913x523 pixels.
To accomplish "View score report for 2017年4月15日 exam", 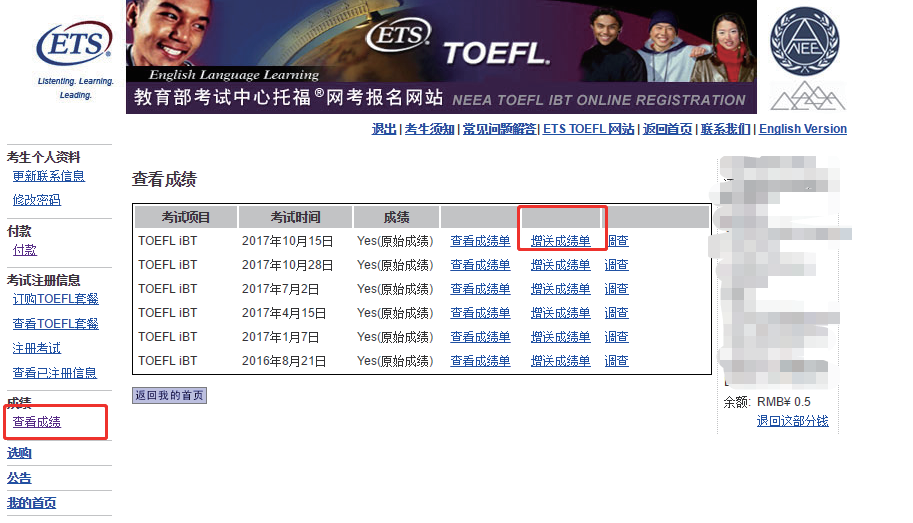I will (x=480, y=313).
